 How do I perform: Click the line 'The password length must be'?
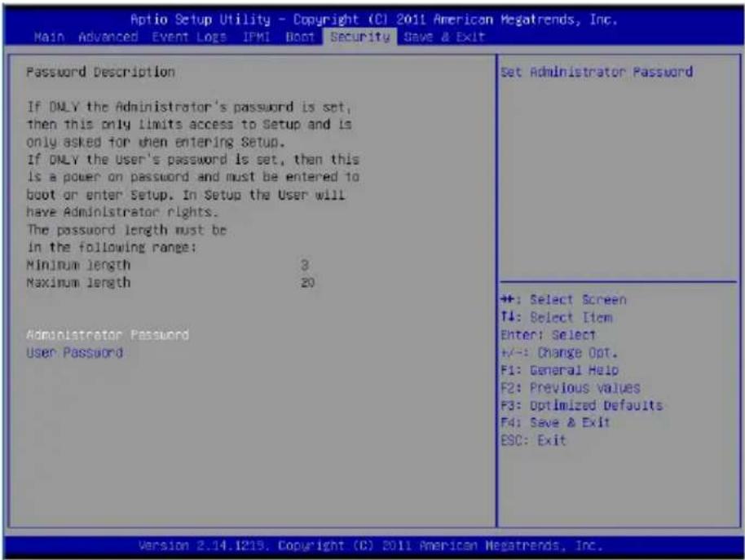click(x=126, y=230)
